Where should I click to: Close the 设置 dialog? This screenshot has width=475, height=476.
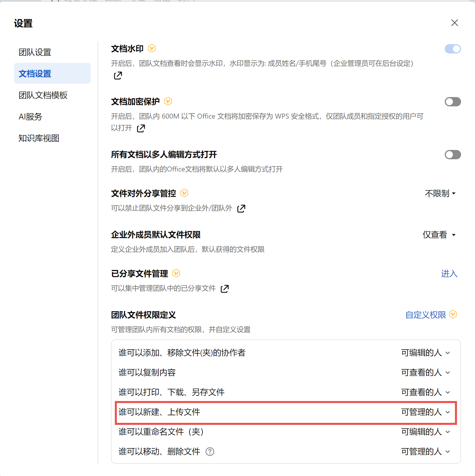(454, 23)
